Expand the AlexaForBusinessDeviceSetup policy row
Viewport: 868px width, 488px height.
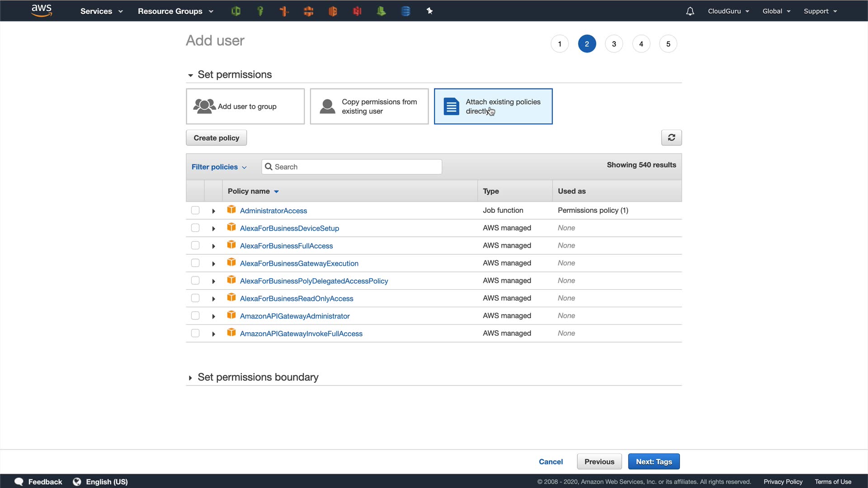[213, 229]
